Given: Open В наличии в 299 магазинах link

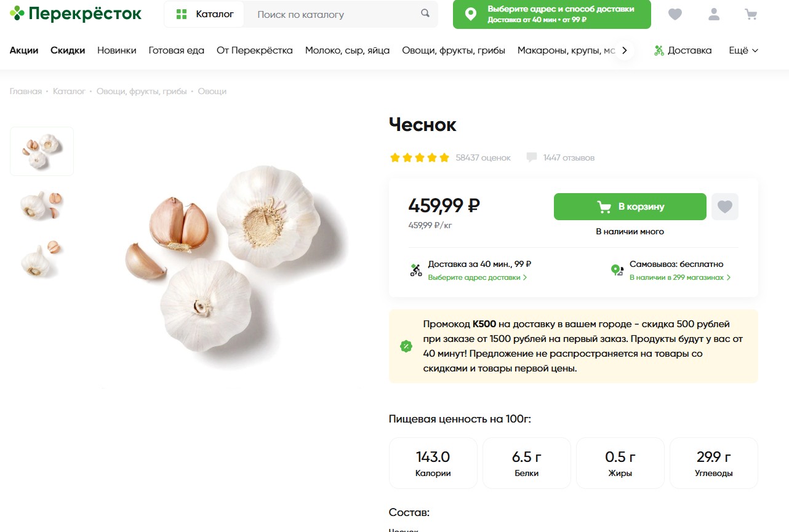Looking at the screenshot, I should coord(680,277).
